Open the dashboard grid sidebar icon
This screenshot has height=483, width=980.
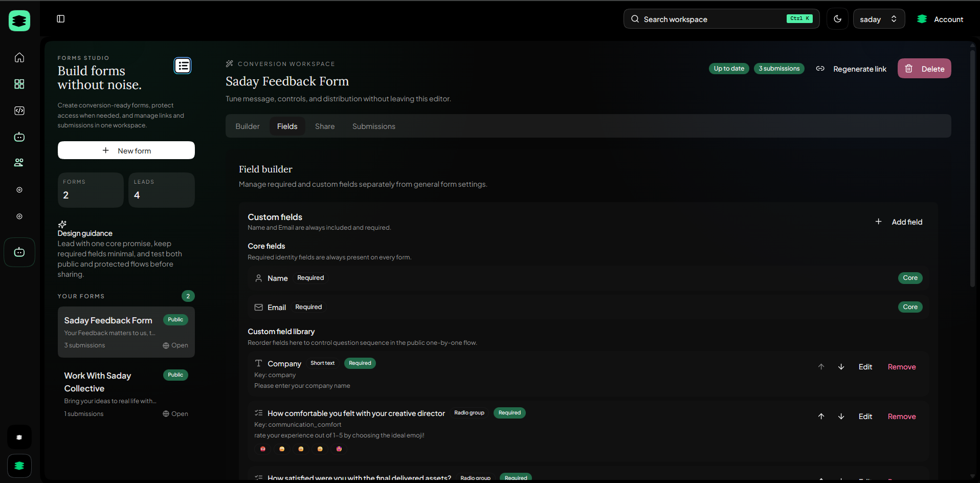(x=19, y=84)
